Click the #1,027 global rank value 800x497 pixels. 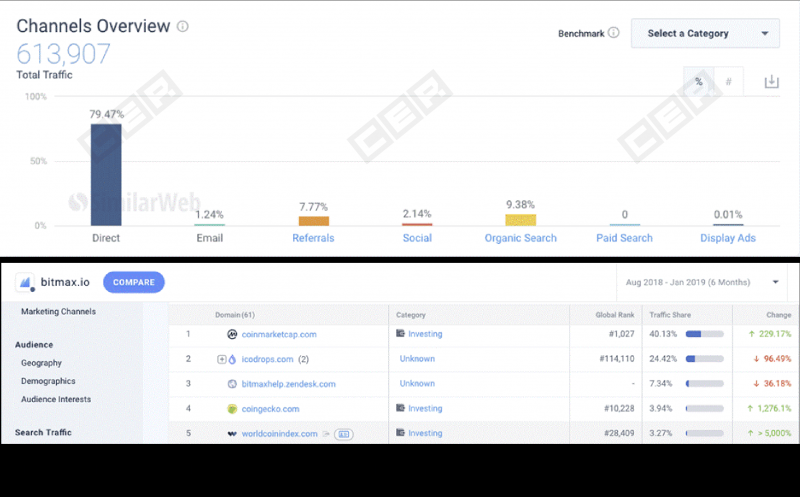coord(621,334)
